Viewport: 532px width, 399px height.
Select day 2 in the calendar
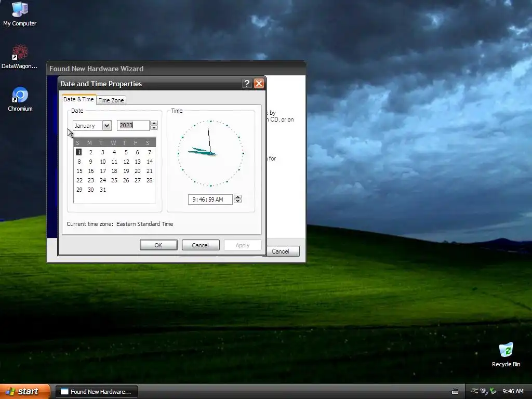[x=90, y=152]
